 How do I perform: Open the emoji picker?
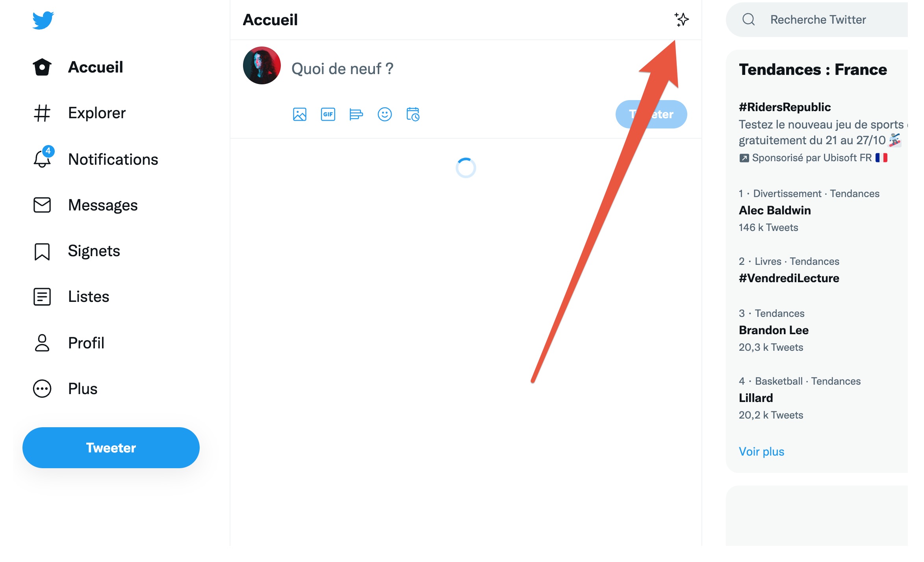pyautogui.click(x=385, y=114)
